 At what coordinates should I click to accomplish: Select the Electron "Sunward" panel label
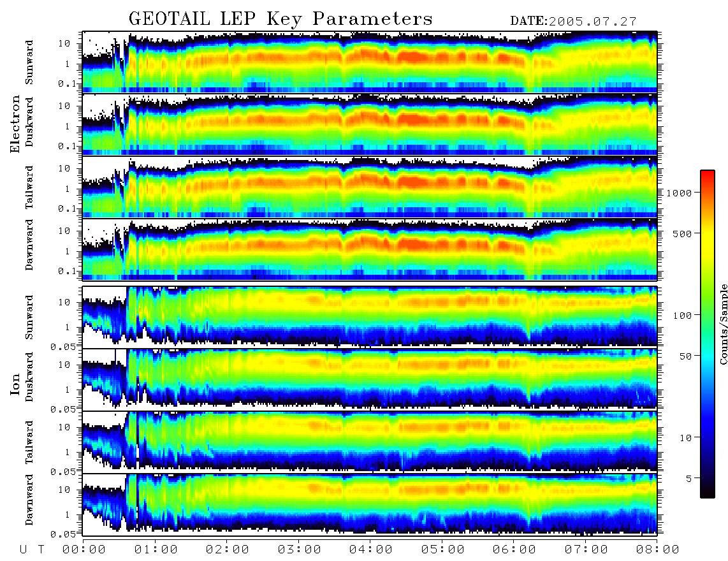[x=29, y=62]
